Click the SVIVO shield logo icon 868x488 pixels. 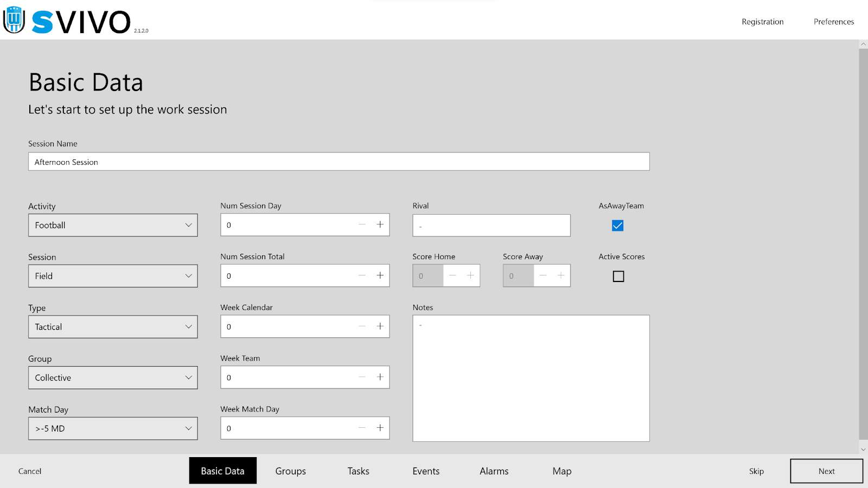(x=14, y=20)
